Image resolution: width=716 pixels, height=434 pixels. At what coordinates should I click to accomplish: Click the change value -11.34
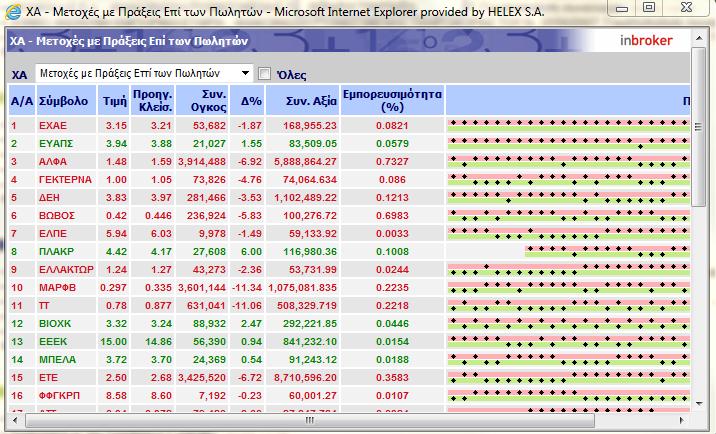(x=247, y=287)
